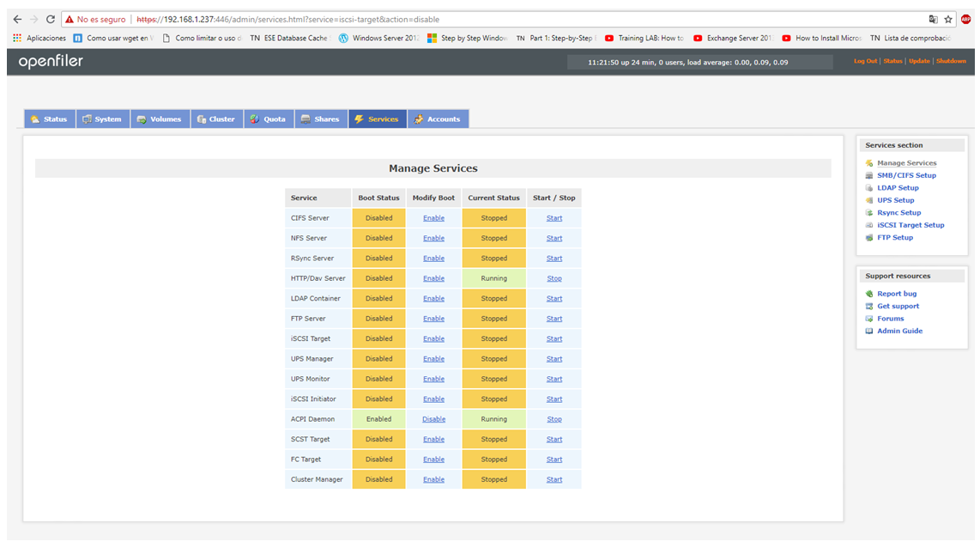Switch to the Status tab
This screenshot has height=554, width=980.
(50, 119)
